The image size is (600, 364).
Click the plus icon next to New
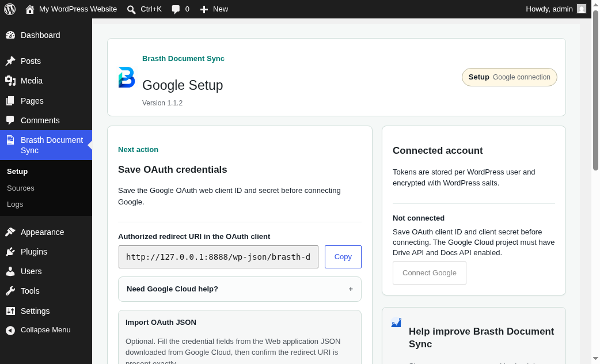[x=204, y=10]
